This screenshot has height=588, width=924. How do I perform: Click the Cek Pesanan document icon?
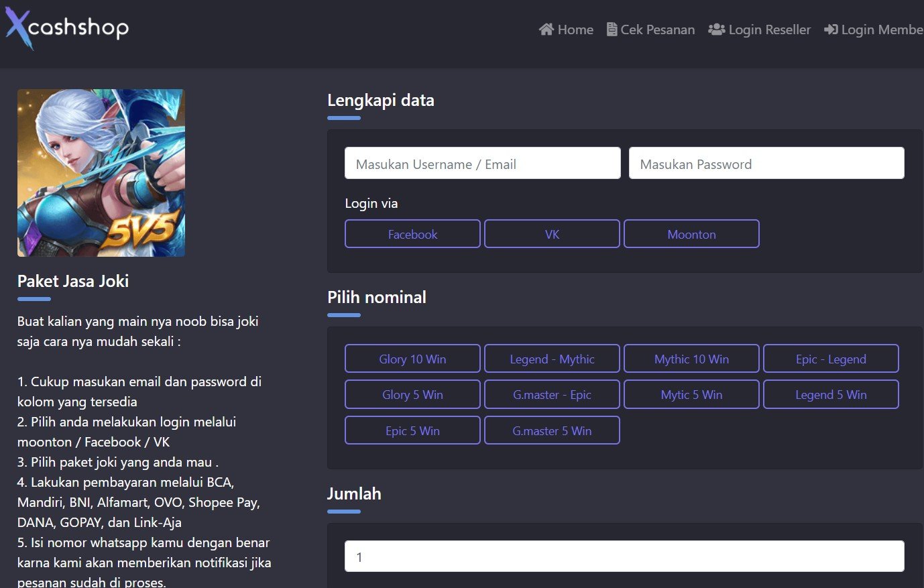click(612, 30)
